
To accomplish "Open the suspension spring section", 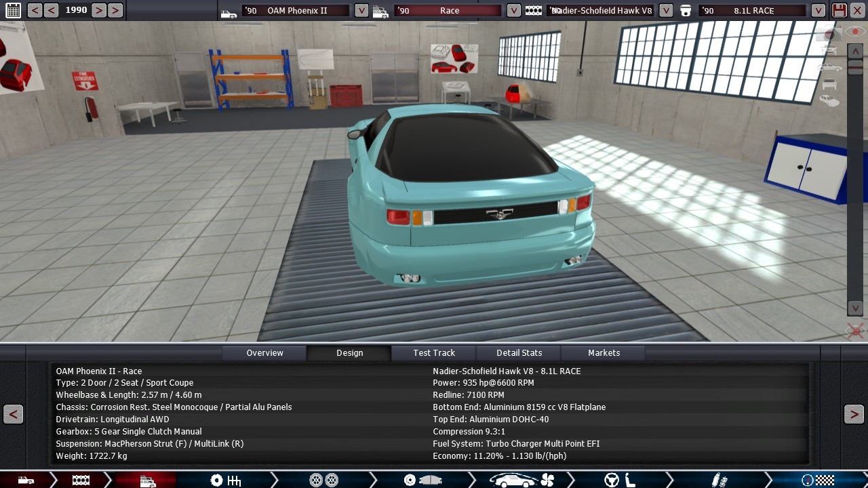I will click(x=719, y=480).
